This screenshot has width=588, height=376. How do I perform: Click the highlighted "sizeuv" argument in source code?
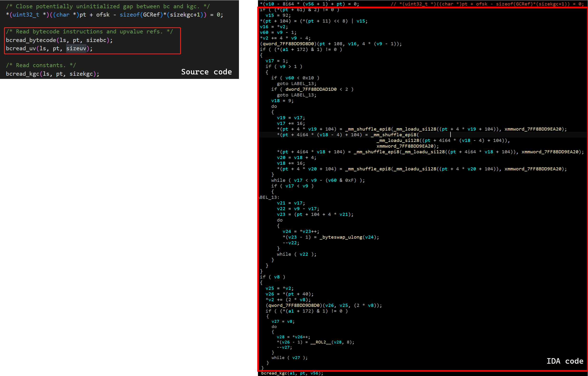click(76, 48)
